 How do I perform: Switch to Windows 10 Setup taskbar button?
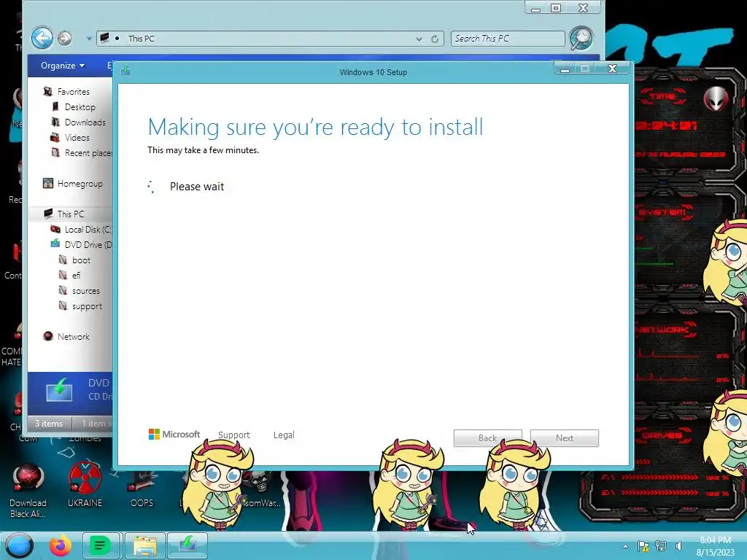point(187,545)
